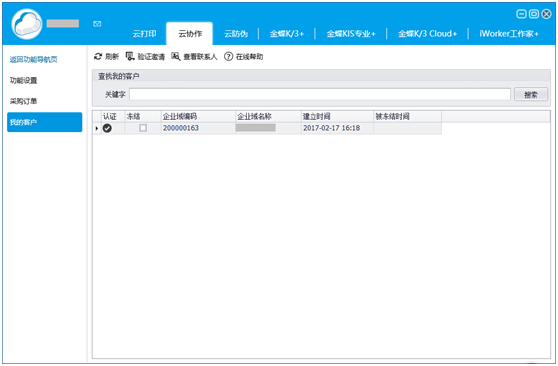Image resolution: width=558 pixels, height=366 pixels.
Task: Click the cloud logo avatar
Action: tap(27, 24)
